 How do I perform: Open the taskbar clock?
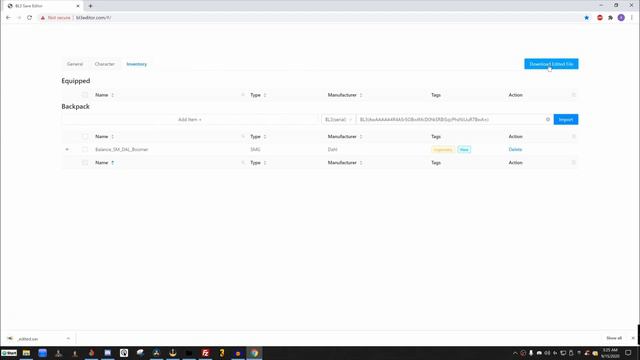click(610, 353)
